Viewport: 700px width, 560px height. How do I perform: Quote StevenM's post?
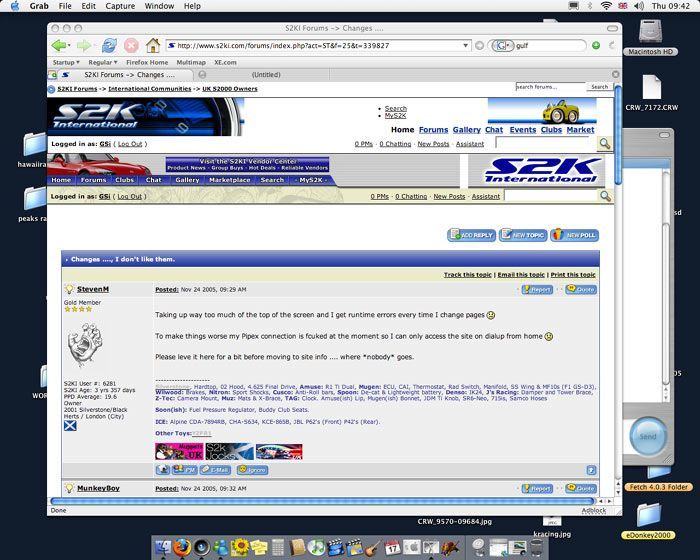point(581,289)
